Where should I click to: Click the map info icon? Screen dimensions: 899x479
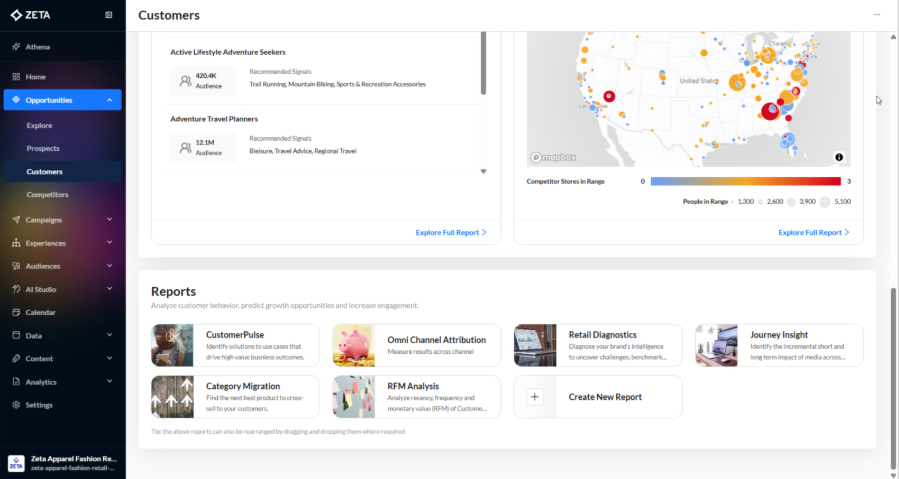838,157
